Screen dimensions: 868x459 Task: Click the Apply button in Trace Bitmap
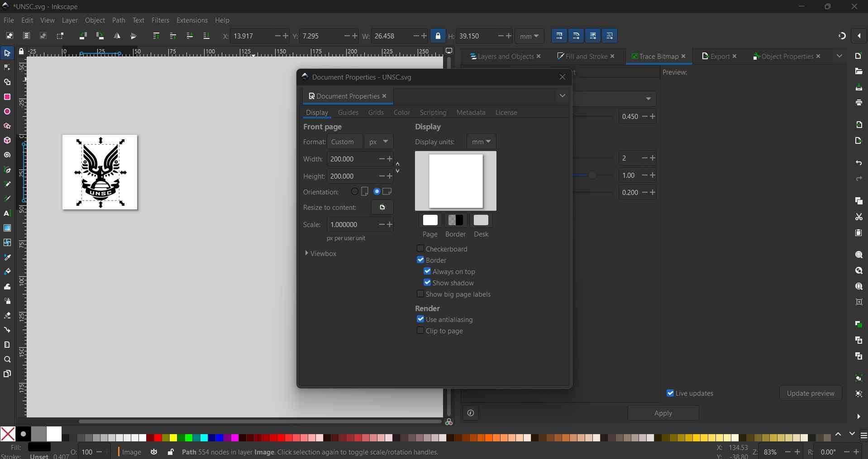coord(663,413)
